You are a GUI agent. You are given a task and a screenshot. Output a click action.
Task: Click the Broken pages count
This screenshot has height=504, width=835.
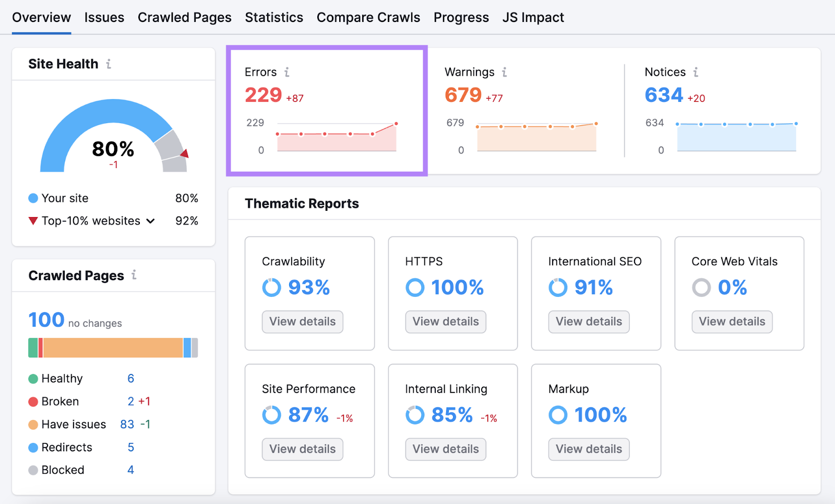pos(130,401)
